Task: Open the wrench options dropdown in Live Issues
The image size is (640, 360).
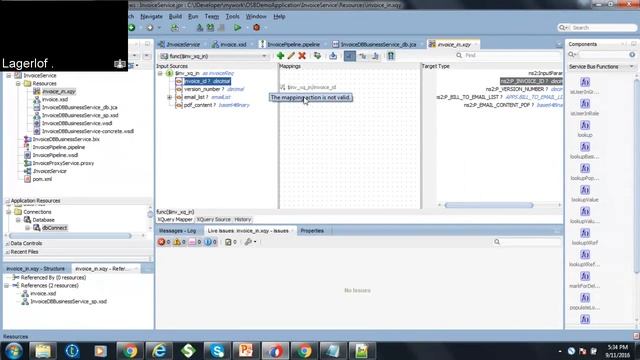Action: 250,242
